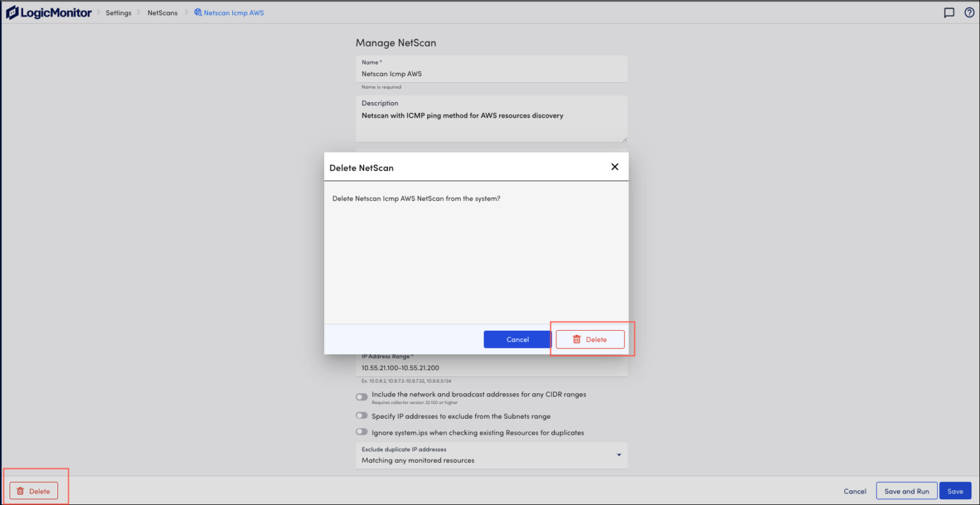Click the NetScan globe icon in the breadcrumb
This screenshot has height=505, width=980.
(x=198, y=12)
